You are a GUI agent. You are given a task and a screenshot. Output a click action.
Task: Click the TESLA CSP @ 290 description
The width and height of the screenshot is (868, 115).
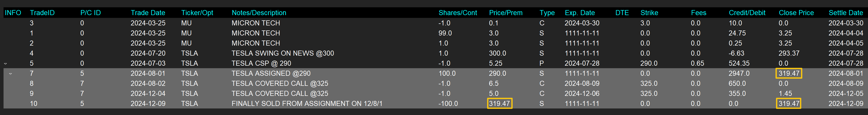tap(261, 63)
